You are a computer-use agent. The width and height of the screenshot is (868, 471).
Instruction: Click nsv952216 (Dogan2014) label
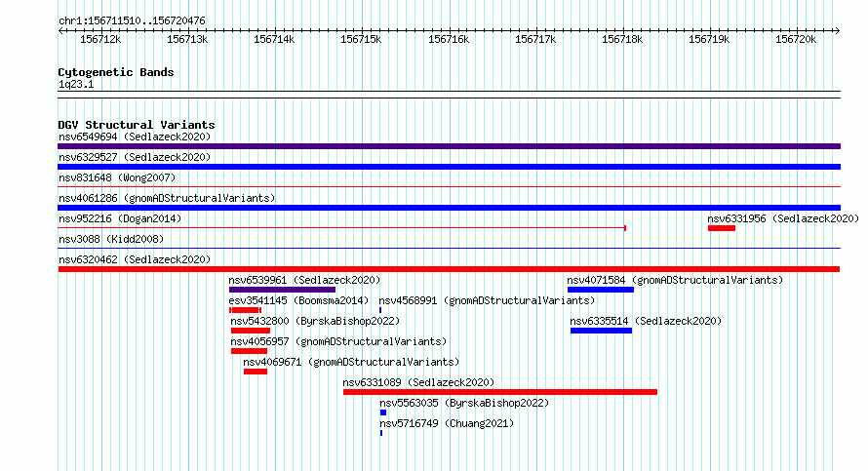[x=120, y=218]
